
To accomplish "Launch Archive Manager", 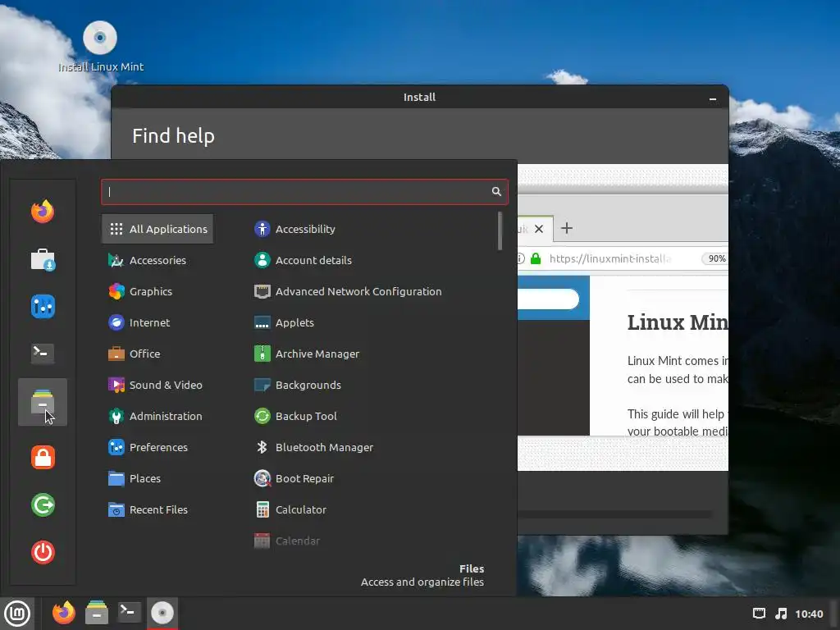I will 307,354.
